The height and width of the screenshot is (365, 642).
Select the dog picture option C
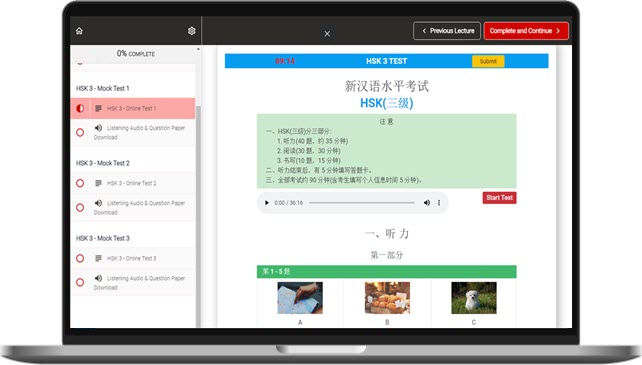pos(474,298)
